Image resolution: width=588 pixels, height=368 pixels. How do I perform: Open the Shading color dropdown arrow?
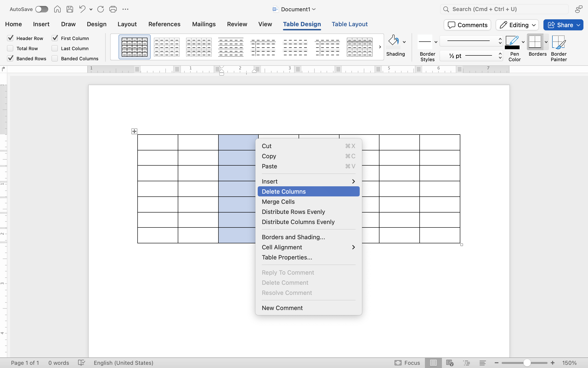(x=404, y=42)
